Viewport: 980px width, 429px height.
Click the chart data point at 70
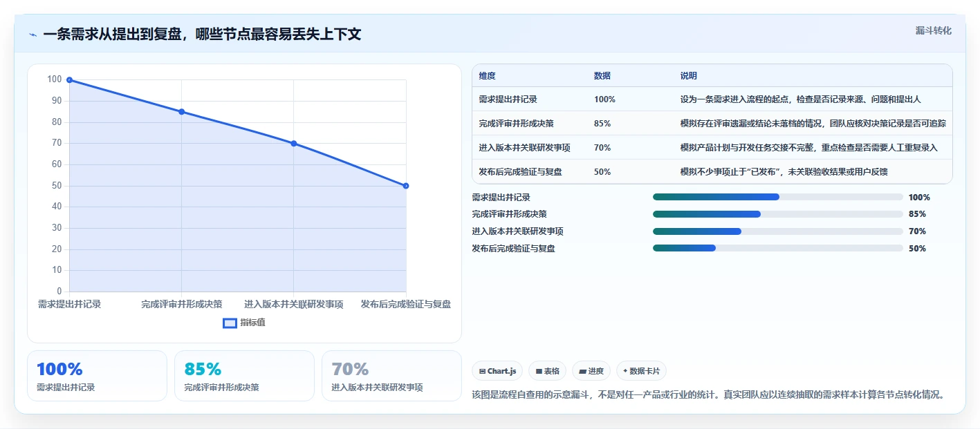[294, 144]
